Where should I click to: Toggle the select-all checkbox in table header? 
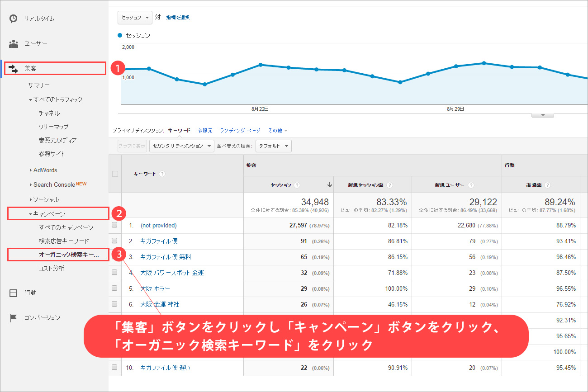pyautogui.click(x=115, y=174)
